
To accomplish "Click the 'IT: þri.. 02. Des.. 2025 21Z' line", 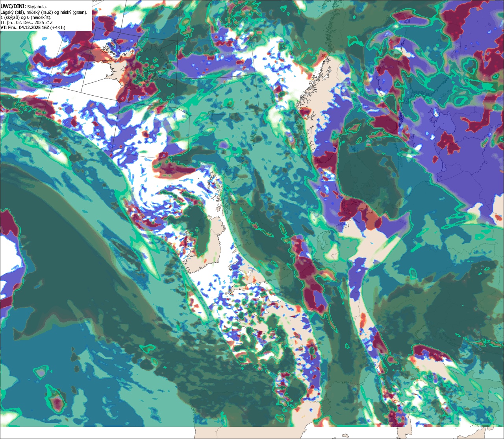I will [27, 22].
